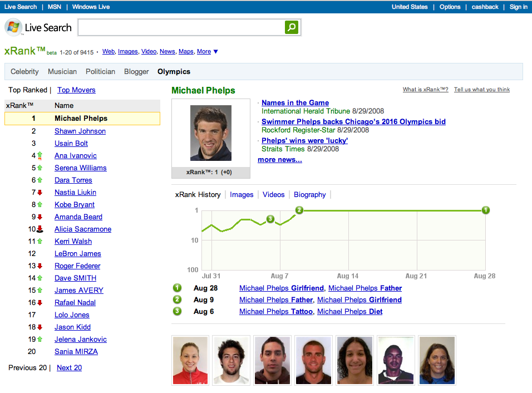Image resolution: width=532 pixels, height=393 pixels.
Task: Click Michael Phelps portrait photo
Action: 211,134
